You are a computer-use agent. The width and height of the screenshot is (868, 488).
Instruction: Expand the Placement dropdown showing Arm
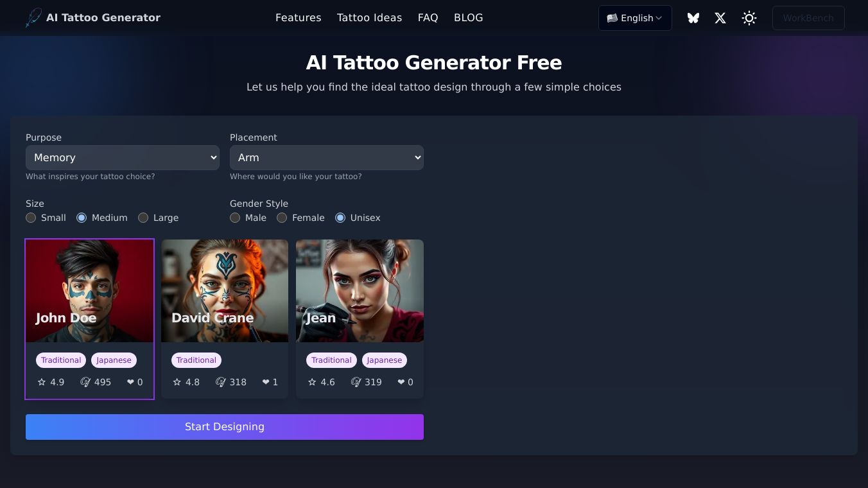click(327, 157)
